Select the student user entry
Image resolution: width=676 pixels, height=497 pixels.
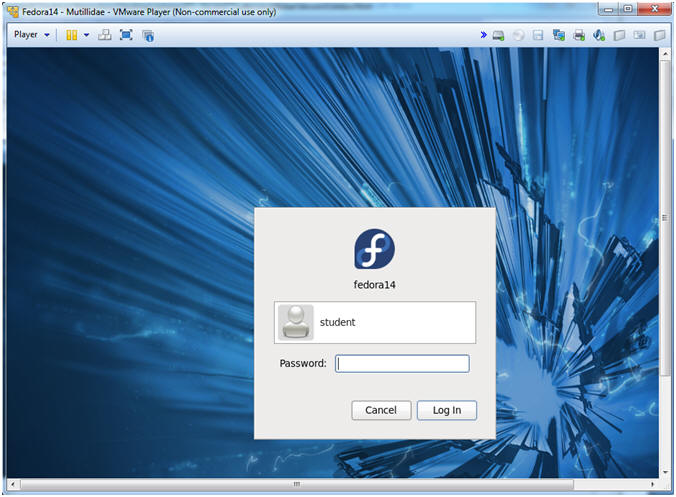[x=375, y=322]
